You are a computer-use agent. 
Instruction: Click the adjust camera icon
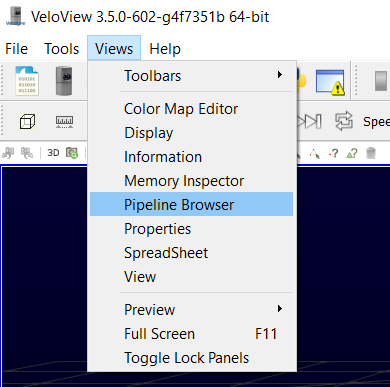pyautogui.click(x=72, y=153)
